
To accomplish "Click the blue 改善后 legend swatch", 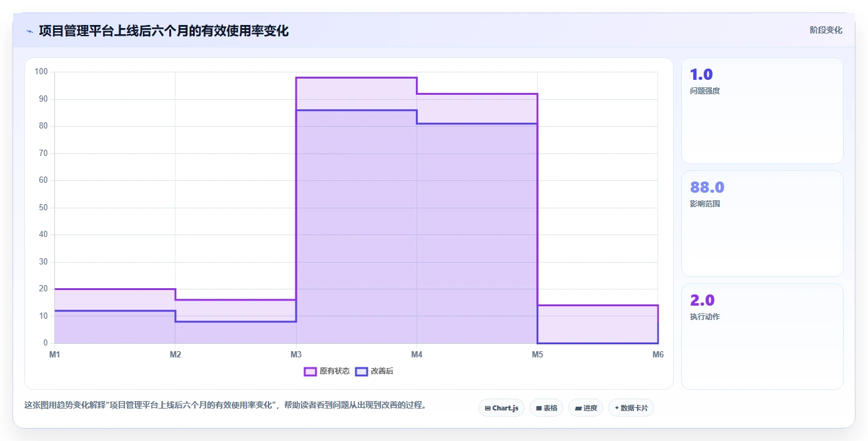I will (x=362, y=371).
